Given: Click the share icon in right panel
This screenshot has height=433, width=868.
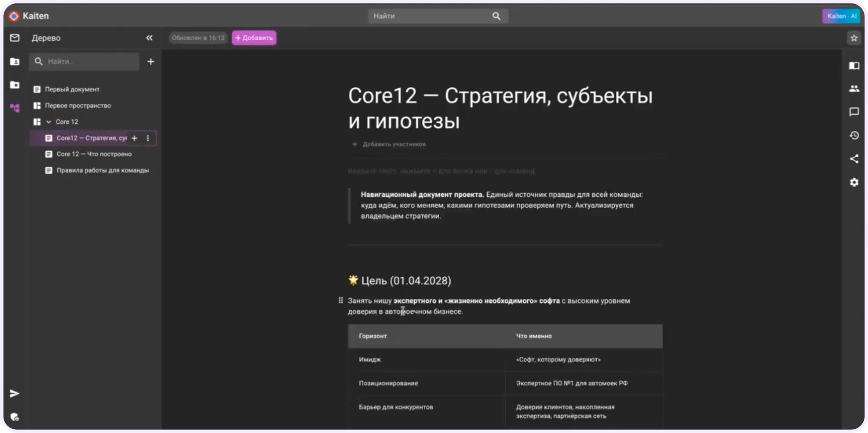Looking at the screenshot, I should (854, 159).
